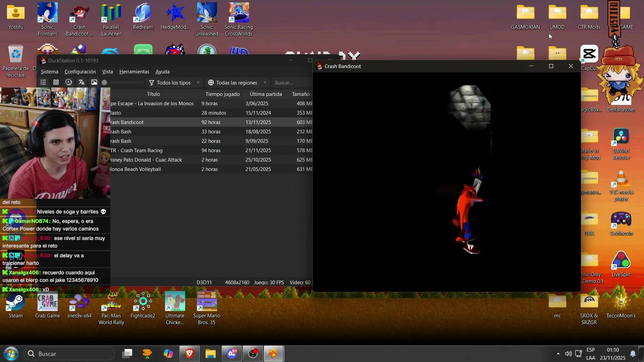This screenshot has height=362, width=644.
Task: Open the SRDX & SRZGR shortcut
Action: [589, 309]
